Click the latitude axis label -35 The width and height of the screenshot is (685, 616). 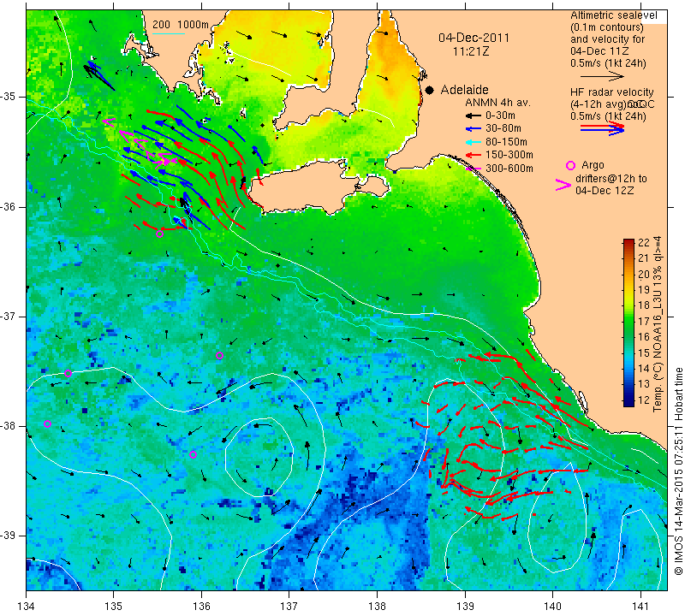pos(9,97)
